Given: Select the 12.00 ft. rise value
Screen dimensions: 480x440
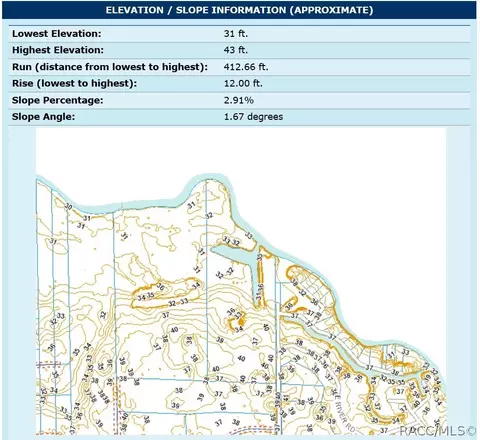Looking at the screenshot, I should point(243,83).
